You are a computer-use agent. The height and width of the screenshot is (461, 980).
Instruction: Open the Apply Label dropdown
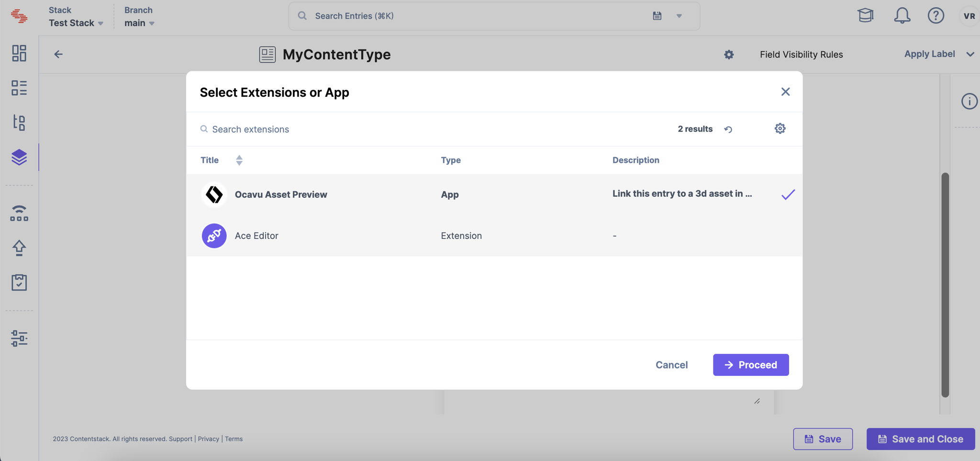[939, 54]
